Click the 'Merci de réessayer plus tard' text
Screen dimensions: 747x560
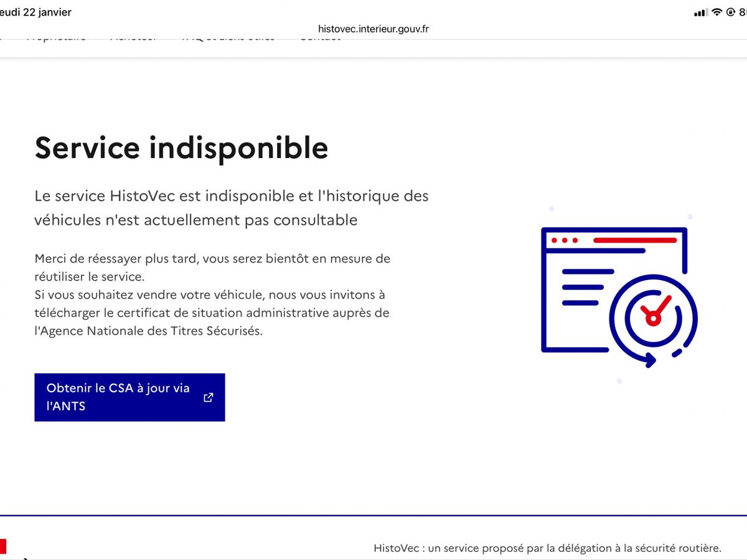(x=212, y=267)
